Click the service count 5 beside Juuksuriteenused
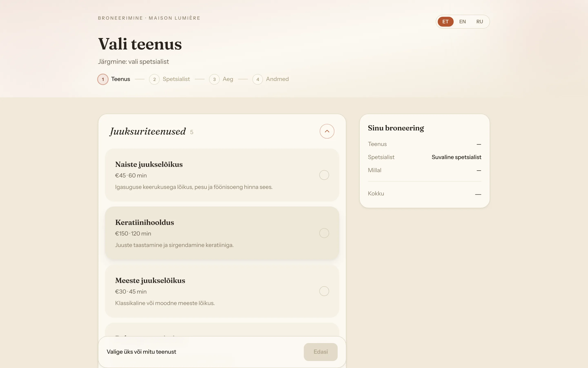Image resolution: width=588 pixels, height=368 pixels. click(x=192, y=132)
